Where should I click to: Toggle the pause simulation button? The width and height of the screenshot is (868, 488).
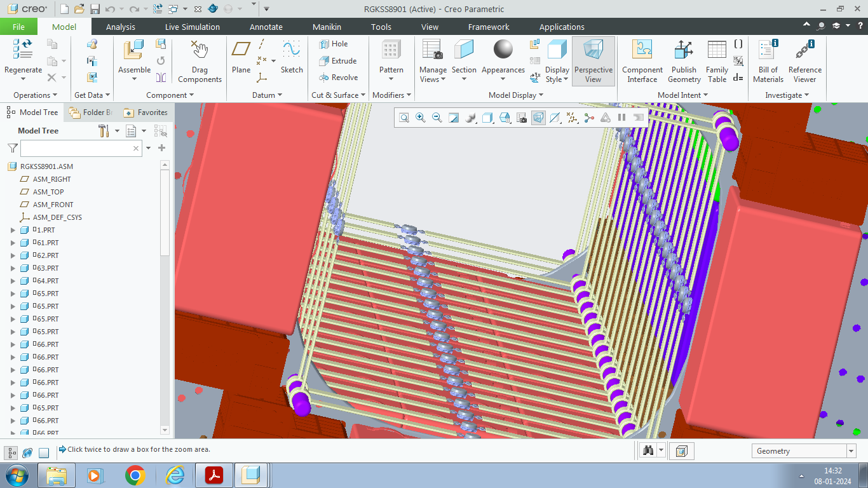click(622, 118)
